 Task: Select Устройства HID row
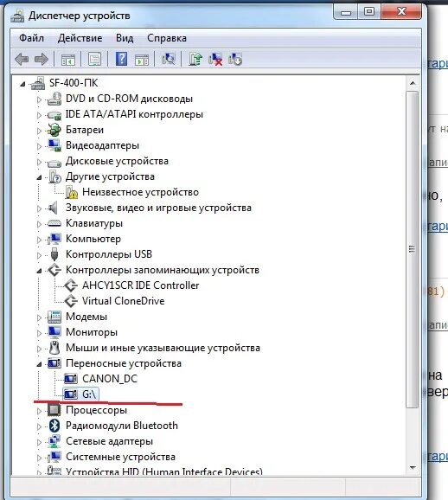pyautogui.click(x=164, y=471)
